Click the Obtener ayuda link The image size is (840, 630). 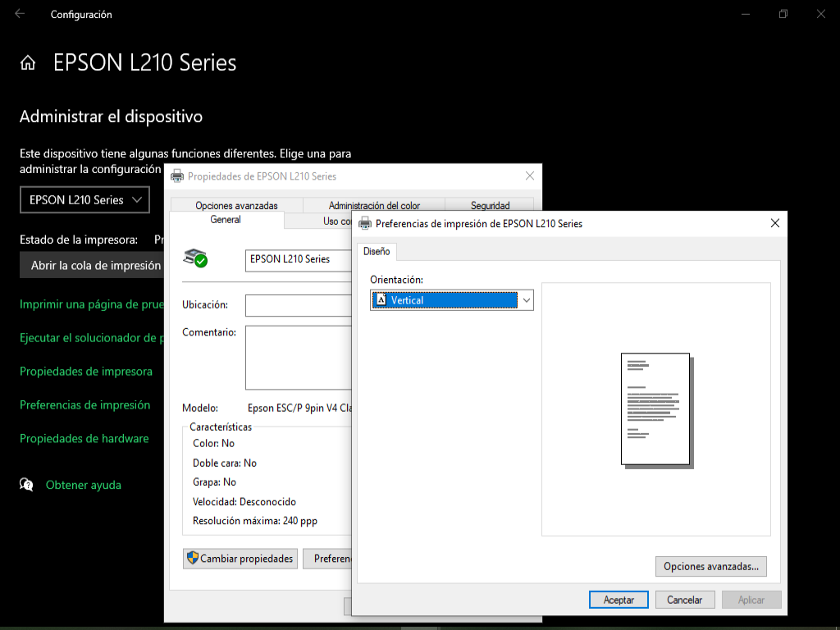pyautogui.click(x=84, y=485)
